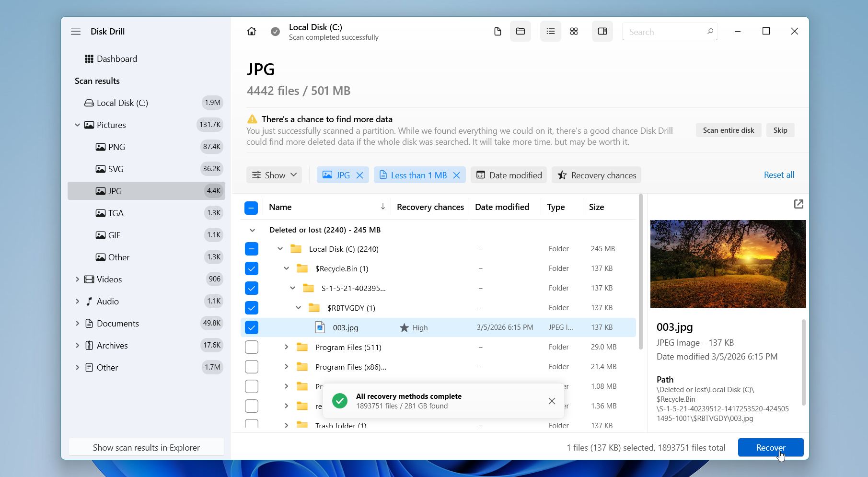Click the Recover button
Image resolution: width=868 pixels, height=477 pixels.
tap(771, 447)
